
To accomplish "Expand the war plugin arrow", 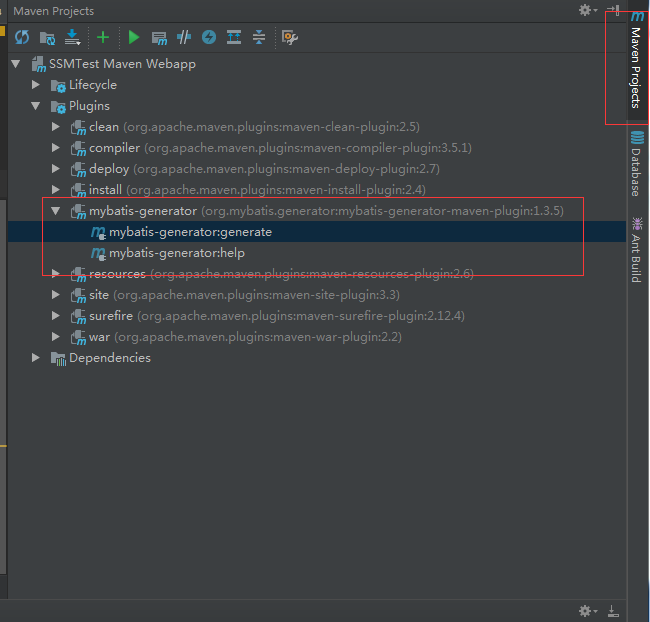I will (56, 336).
